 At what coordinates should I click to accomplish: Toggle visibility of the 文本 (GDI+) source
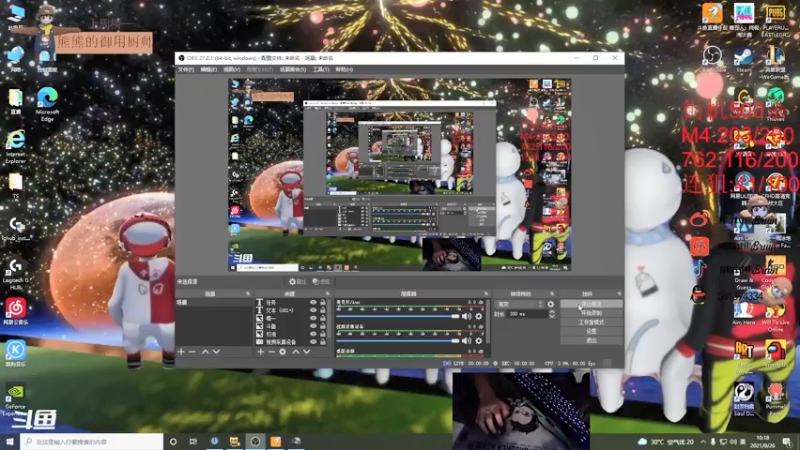[x=313, y=310]
